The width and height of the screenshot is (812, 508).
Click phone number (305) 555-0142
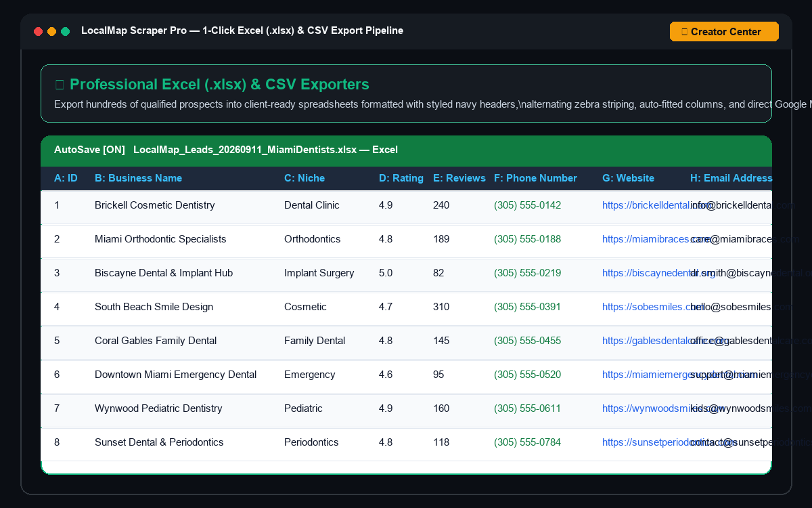(x=527, y=205)
